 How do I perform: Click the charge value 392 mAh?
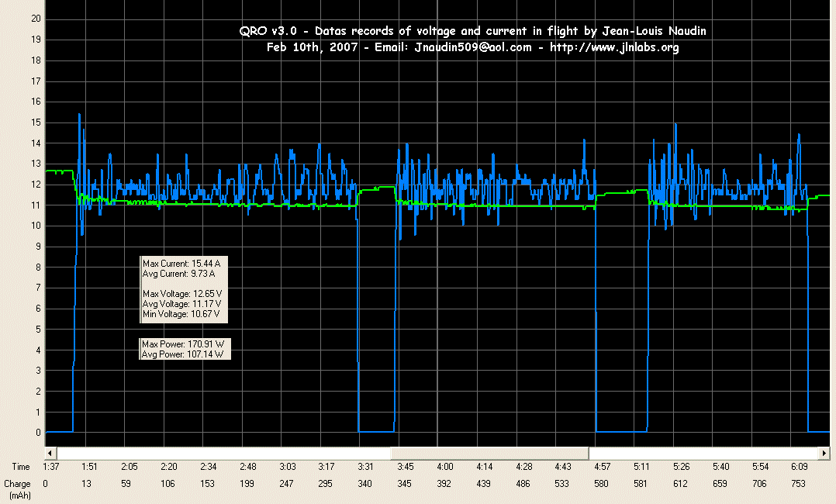click(444, 484)
